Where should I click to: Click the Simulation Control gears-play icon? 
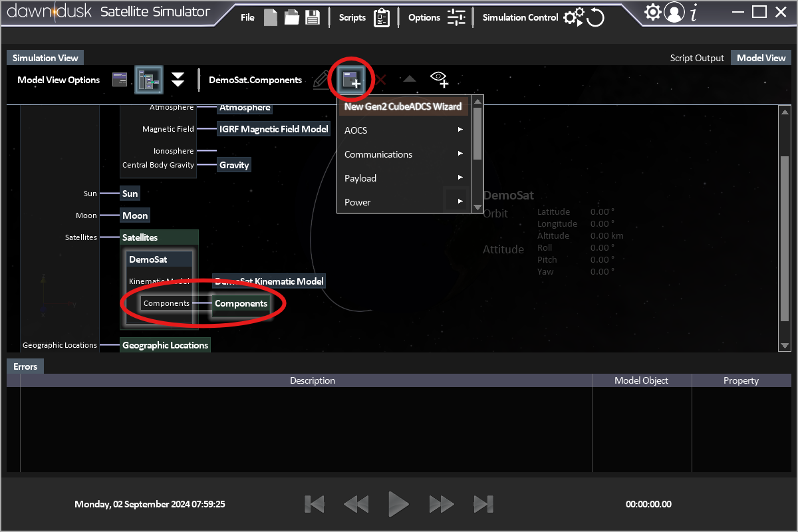tap(573, 18)
